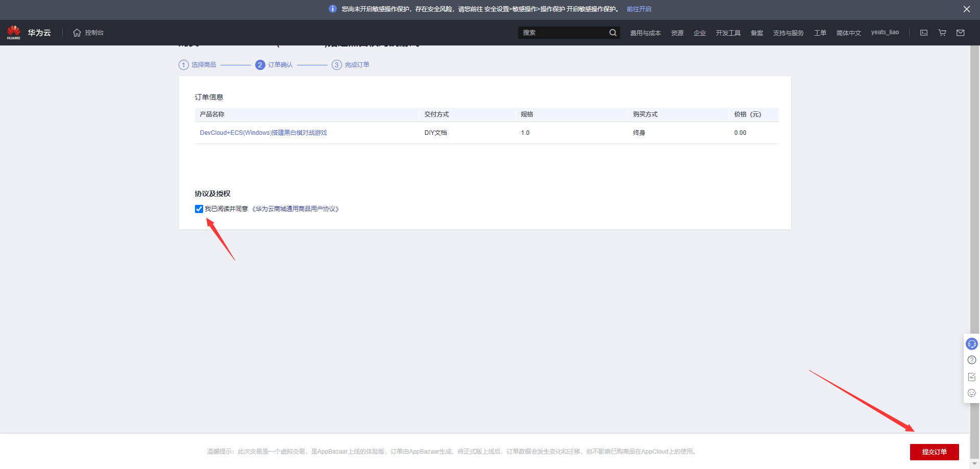The image size is (980, 469).
Task: Close the security warning banner
Action: pos(967,9)
